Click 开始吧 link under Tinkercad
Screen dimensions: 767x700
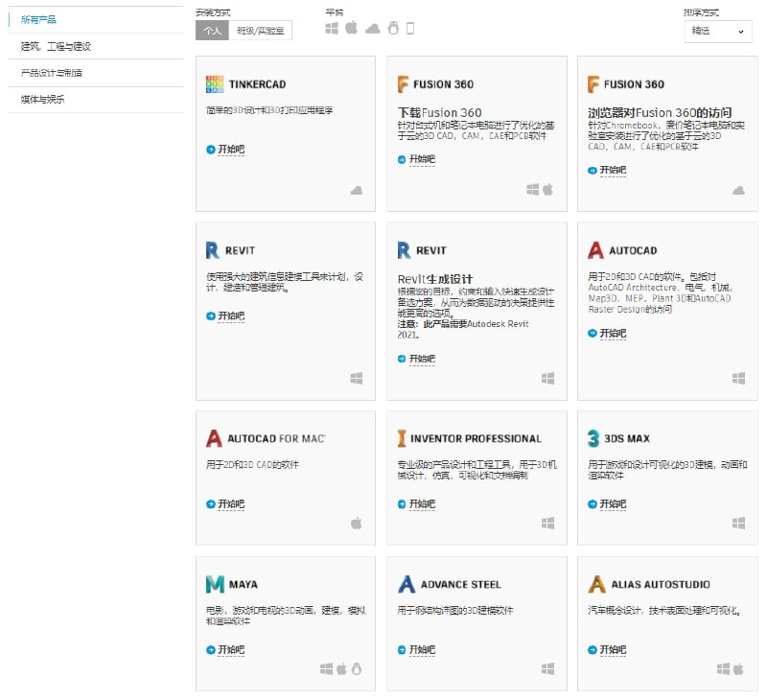231,150
